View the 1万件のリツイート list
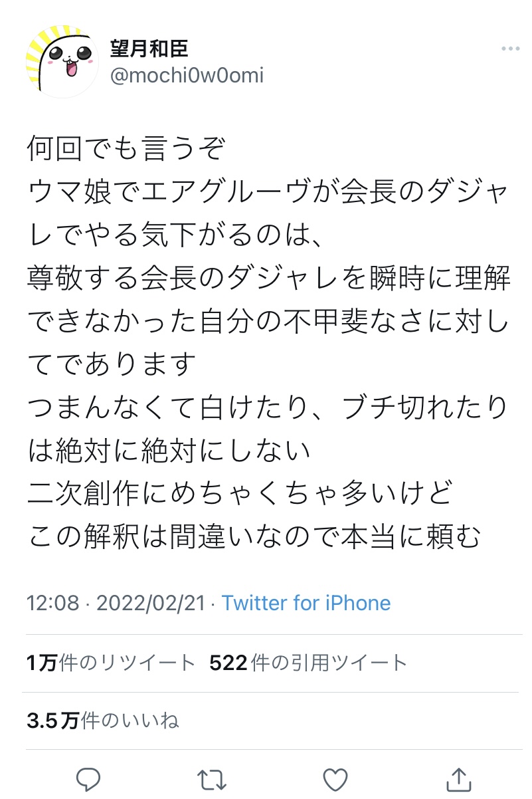 tap(111, 663)
